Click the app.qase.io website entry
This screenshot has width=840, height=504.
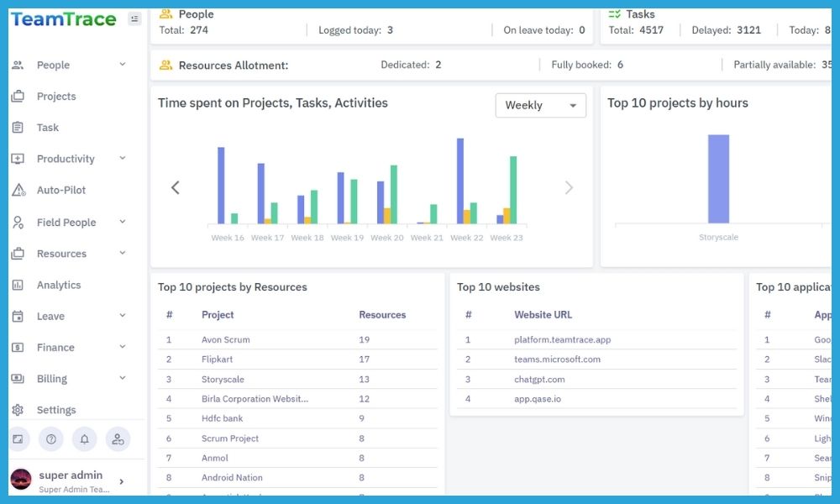point(538,399)
